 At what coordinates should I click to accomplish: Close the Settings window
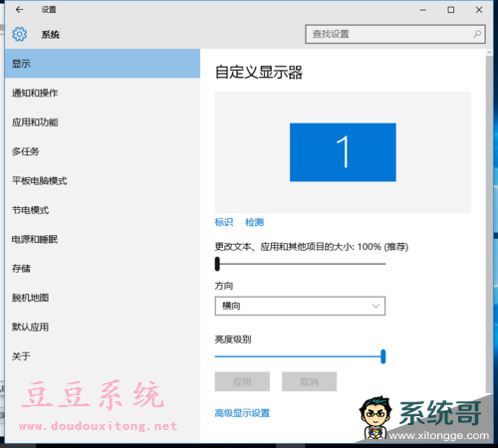pyautogui.click(x=479, y=10)
